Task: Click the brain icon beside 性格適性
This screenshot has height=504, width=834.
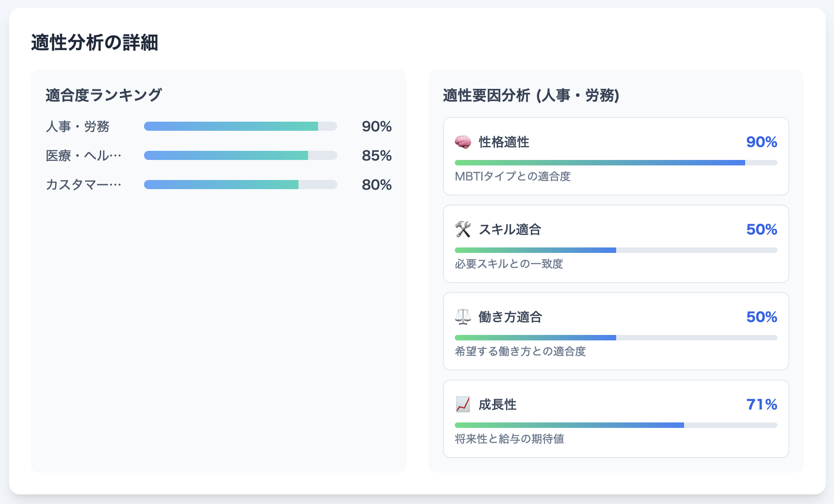Action: [463, 142]
